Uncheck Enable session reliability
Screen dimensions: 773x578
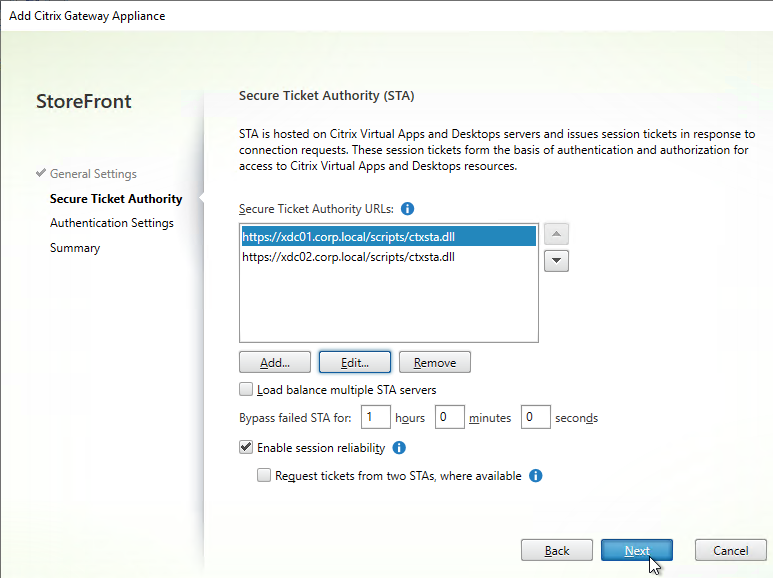point(246,447)
